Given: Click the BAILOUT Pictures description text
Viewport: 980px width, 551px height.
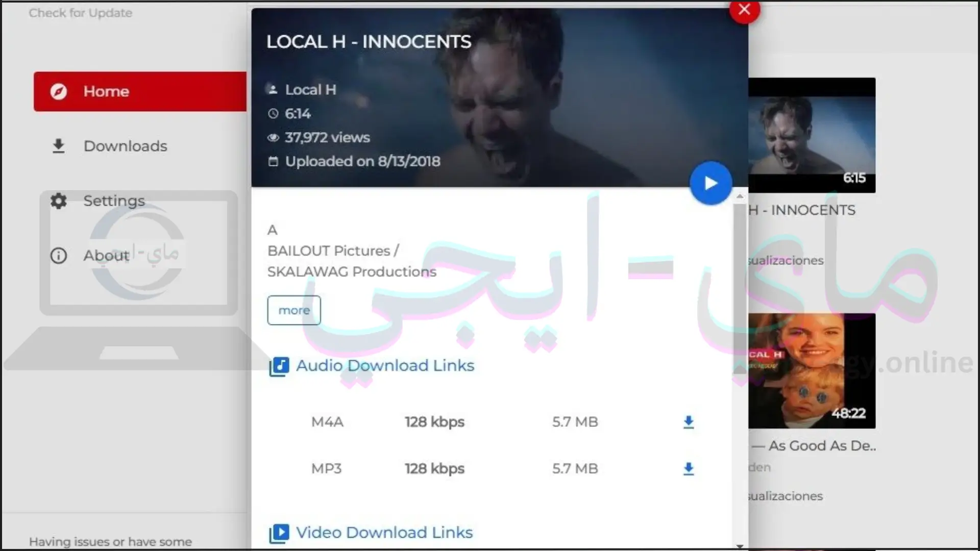Looking at the screenshot, I should pyautogui.click(x=333, y=251).
